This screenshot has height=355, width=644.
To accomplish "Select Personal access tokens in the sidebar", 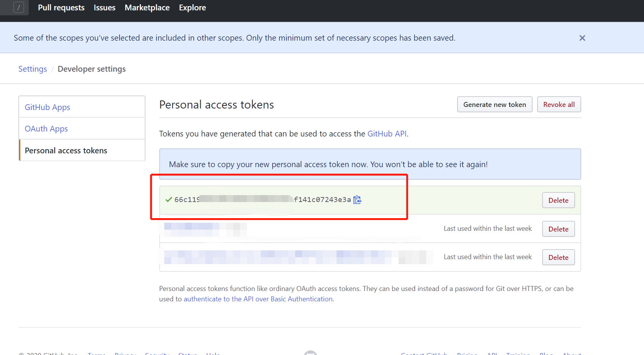I will [82, 150].
